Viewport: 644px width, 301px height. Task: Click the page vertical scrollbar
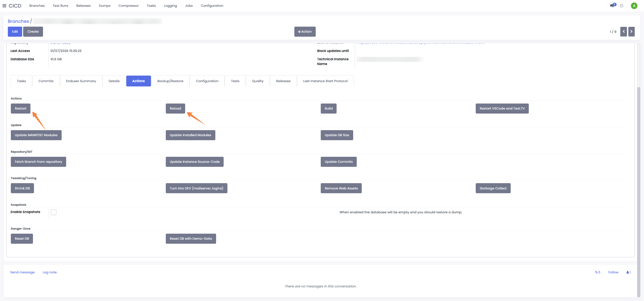click(x=638, y=192)
